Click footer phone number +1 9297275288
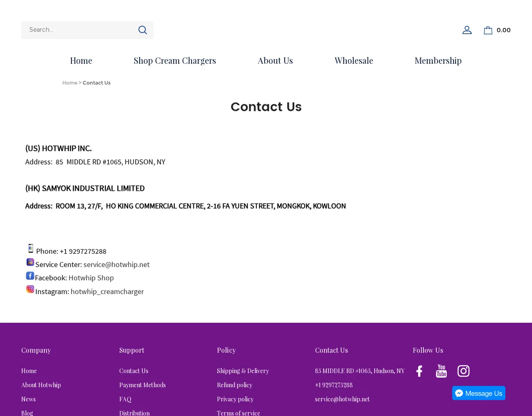The height and width of the screenshot is (416, 532). [334, 385]
